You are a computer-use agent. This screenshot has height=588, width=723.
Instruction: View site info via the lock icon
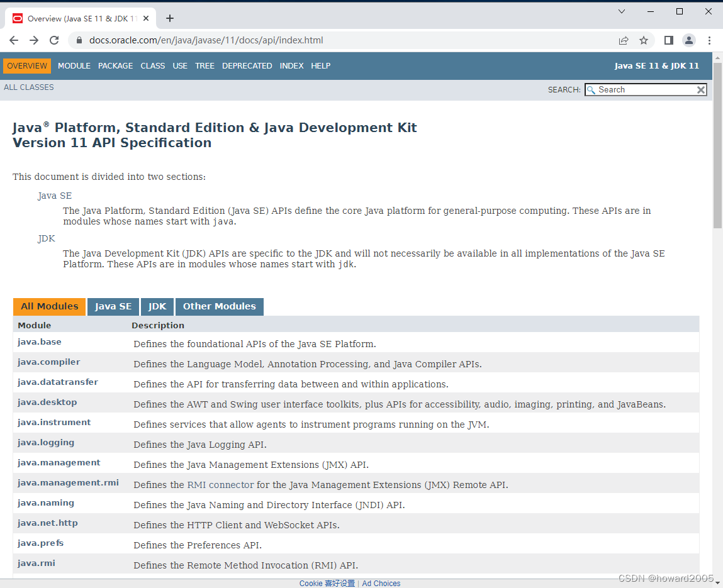pyautogui.click(x=79, y=40)
